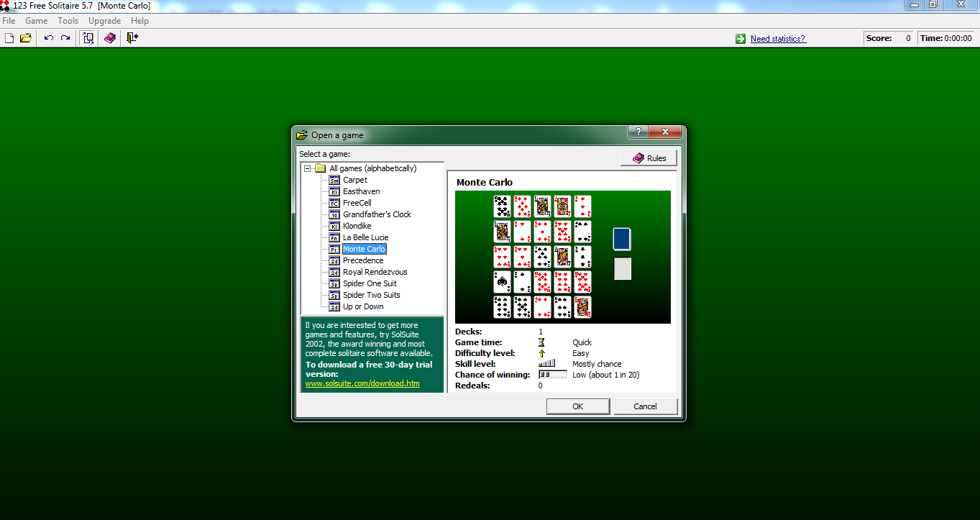Click the Up or Down game icon

click(x=334, y=306)
